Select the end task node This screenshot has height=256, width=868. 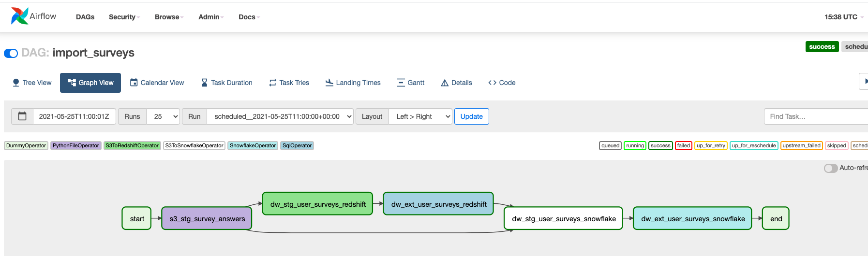(x=776, y=218)
